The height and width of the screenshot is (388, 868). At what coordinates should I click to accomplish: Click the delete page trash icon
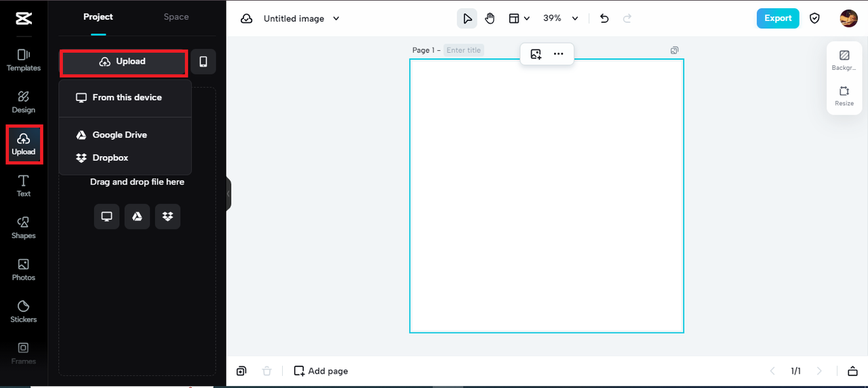[x=267, y=371]
